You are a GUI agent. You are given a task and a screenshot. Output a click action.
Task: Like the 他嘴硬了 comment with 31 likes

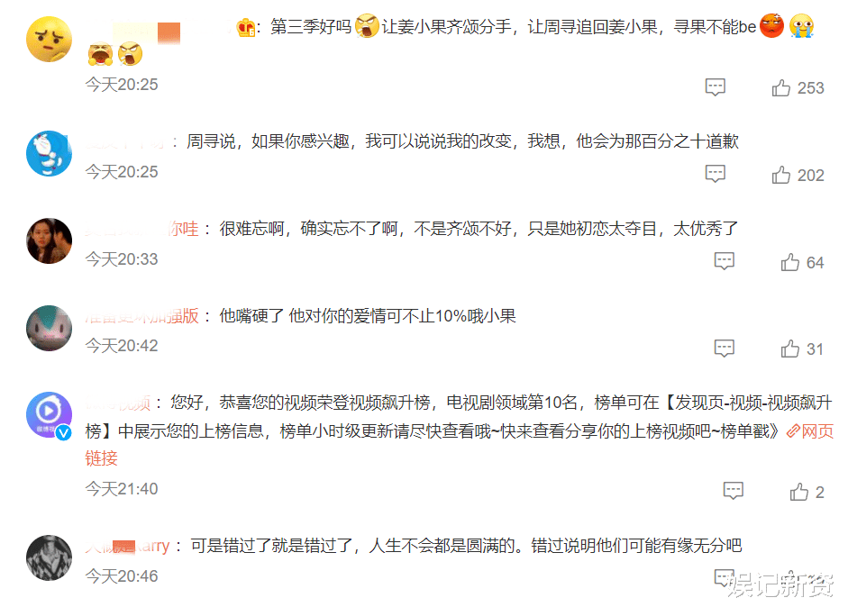(x=789, y=349)
